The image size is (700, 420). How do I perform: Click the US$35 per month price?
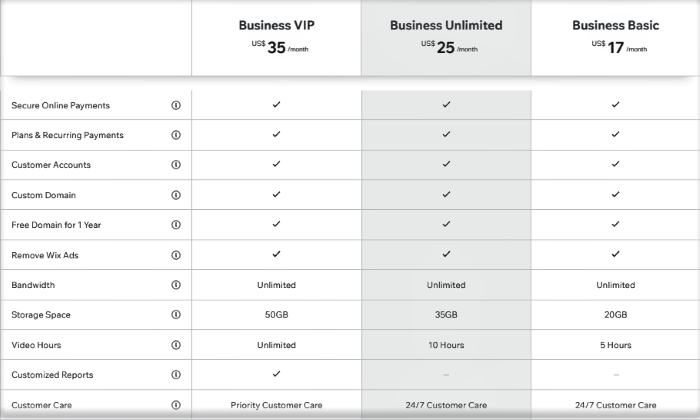coord(280,47)
